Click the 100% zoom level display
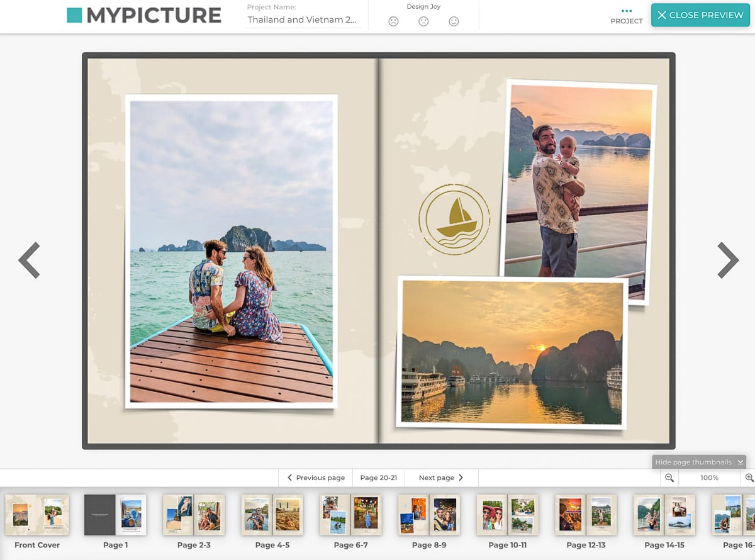Screen dimensions: 755x560 [709, 478]
